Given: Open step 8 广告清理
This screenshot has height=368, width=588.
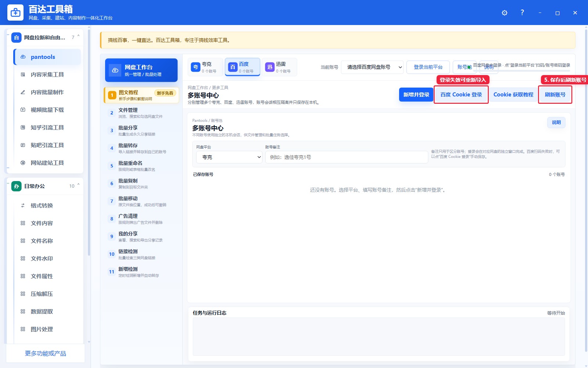Looking at the screenshot, I should coord(141,219).
